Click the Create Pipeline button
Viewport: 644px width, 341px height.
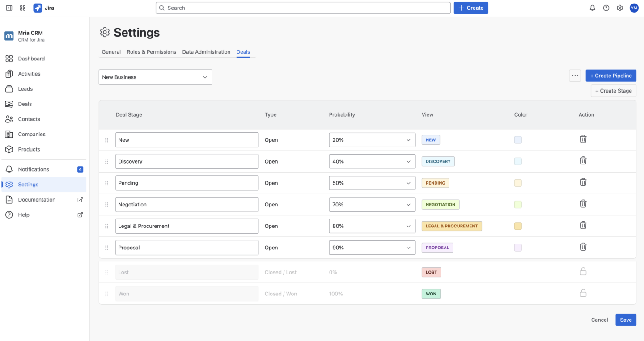pos(611,76)
